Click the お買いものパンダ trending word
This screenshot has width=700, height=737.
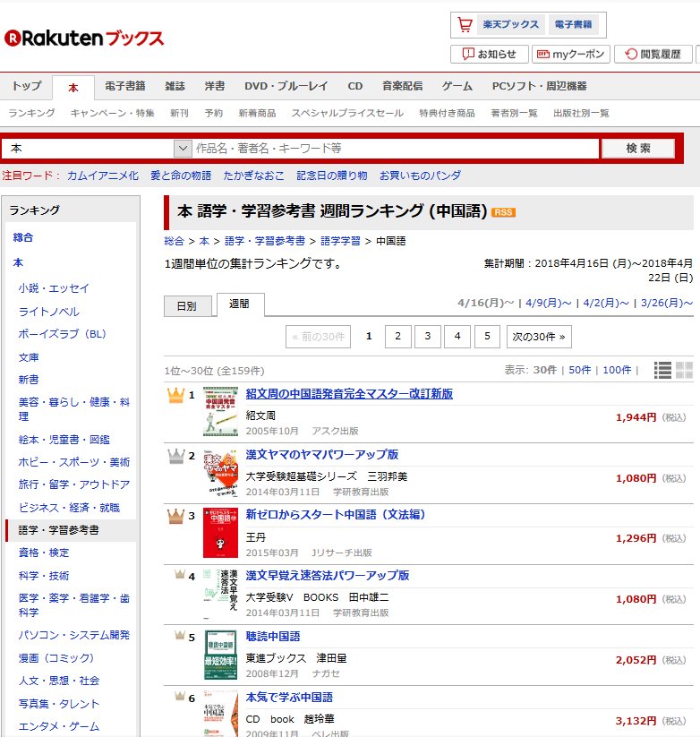[x=420, y=176]
